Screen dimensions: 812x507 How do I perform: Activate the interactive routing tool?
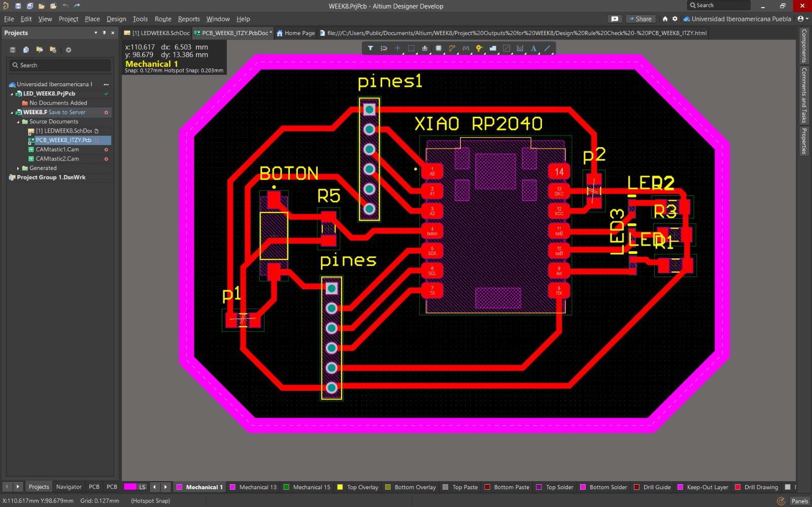coord(452,48)
